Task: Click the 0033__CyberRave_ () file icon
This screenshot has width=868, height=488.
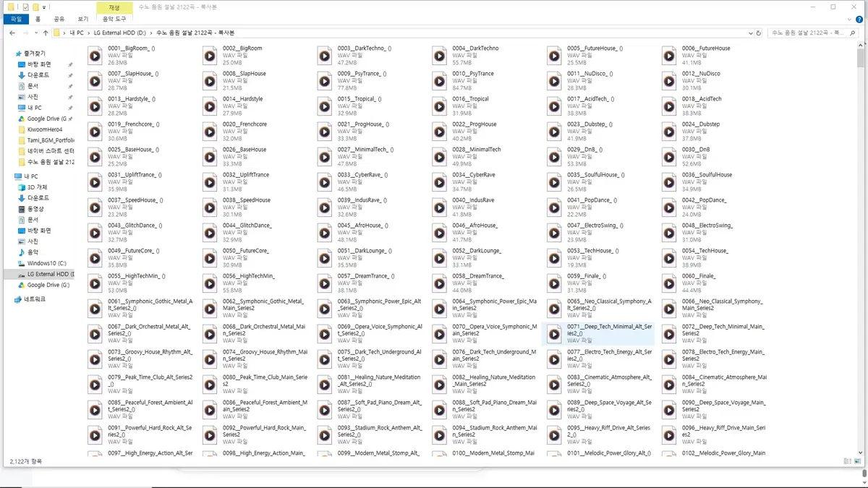Action: (x=325, y=182)
